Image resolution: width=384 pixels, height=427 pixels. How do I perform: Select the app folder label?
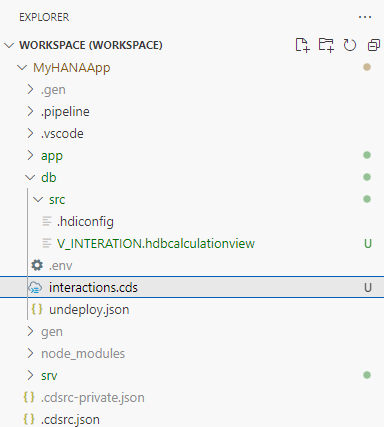pyautogui.click(x=52, y=156)
